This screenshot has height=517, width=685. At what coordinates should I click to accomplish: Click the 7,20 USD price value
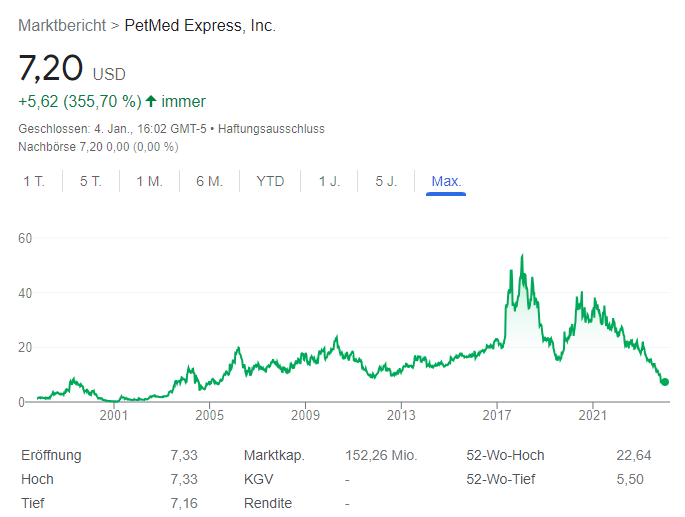click(x=50, y=68)
